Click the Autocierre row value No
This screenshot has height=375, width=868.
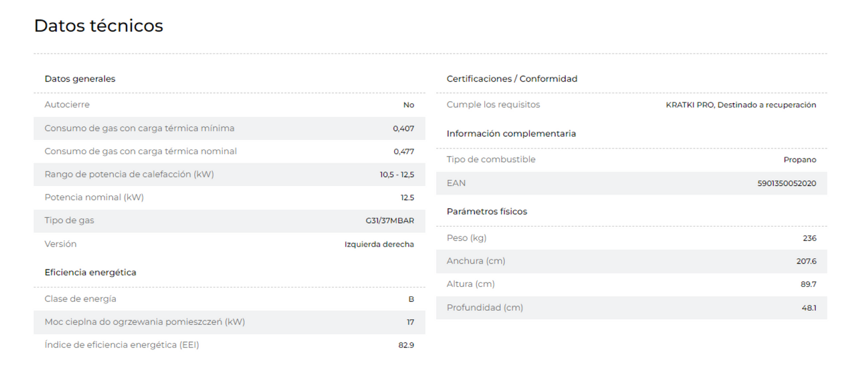coord(408,105)
